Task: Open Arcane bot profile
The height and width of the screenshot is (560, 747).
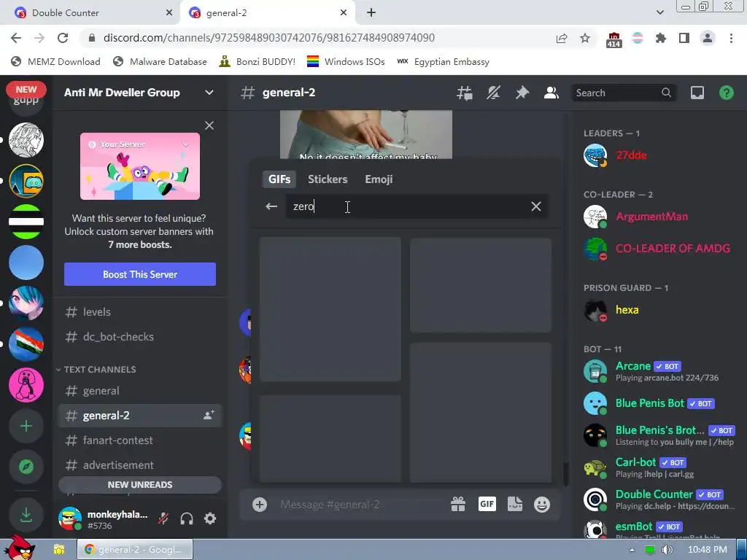Action: (657, 371)
